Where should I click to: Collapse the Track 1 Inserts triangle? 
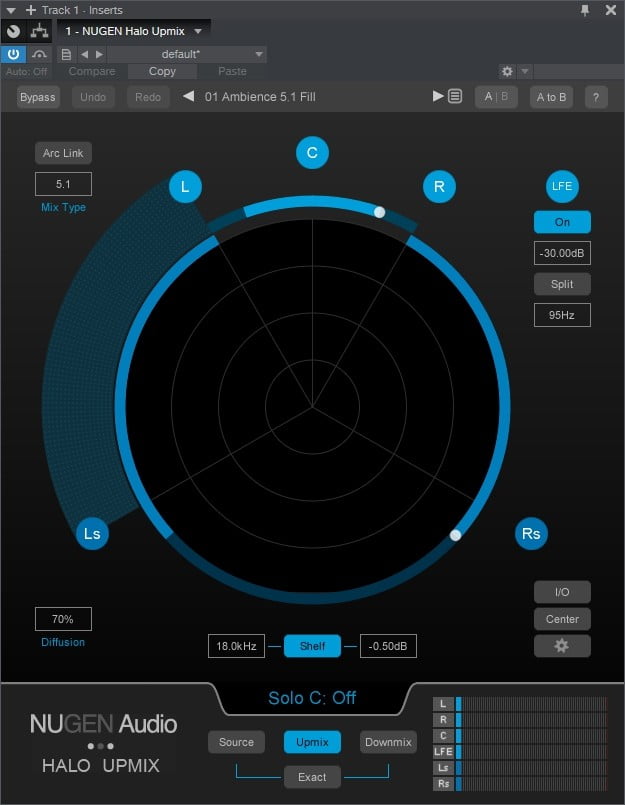coord(10,10)
